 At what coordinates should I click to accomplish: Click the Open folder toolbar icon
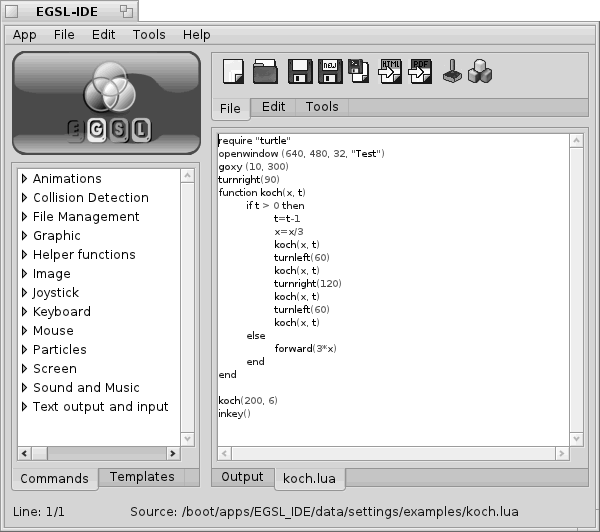[x=265, y=72]
